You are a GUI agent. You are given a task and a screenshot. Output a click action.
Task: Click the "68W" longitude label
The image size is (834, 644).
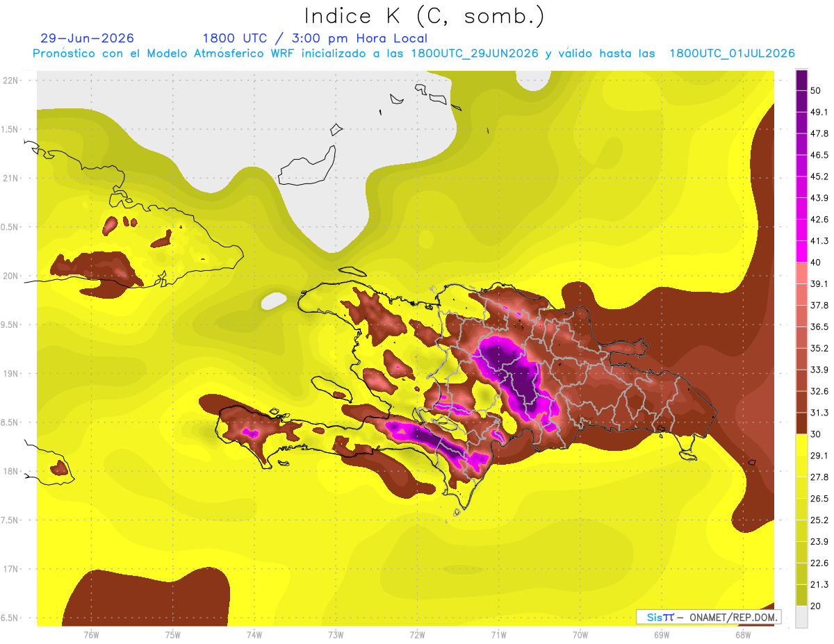pos(742,634)
